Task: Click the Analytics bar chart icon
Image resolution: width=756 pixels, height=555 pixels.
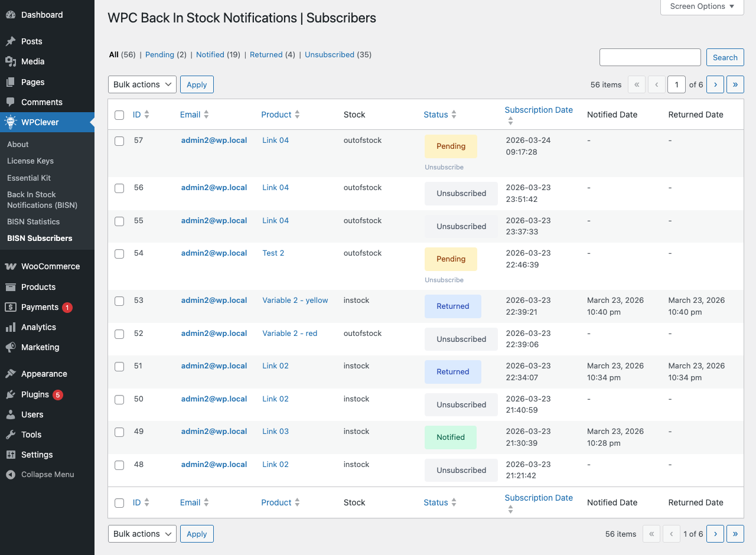Action: tap(11, 327)
